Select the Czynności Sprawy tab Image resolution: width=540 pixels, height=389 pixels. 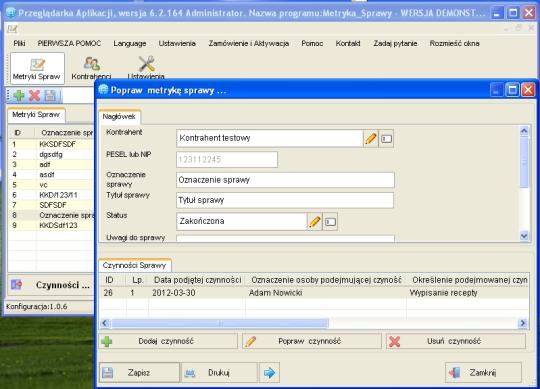point(134,265)
